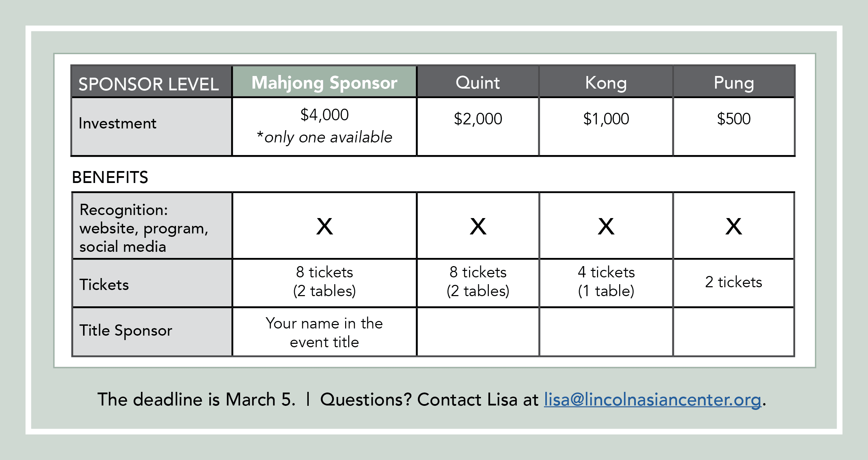The height and width of the screenshot is (460, 868).
Task: Click the $2,000 investment cell
Action: coord(478,119)
